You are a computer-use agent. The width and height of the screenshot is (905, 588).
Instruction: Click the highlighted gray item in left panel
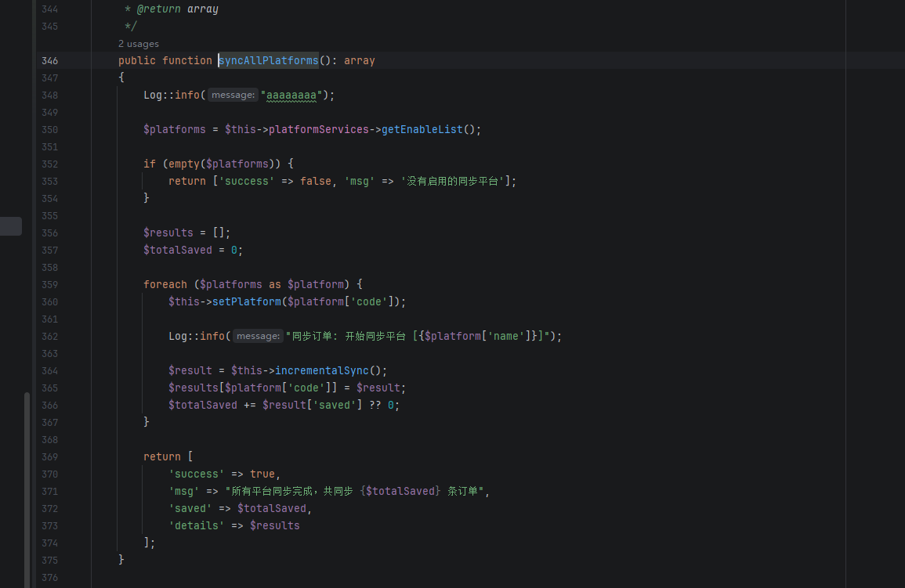point(10,226)
